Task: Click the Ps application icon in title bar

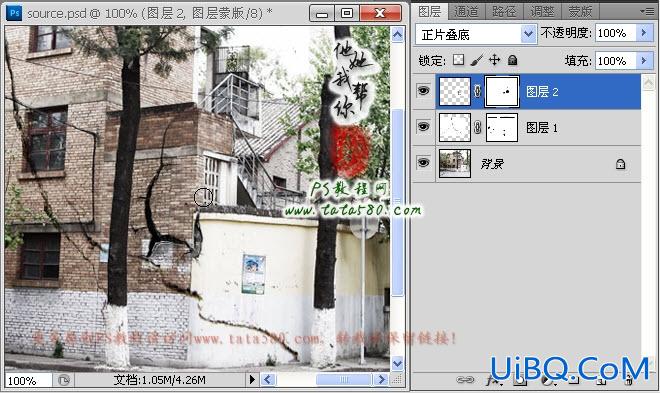Action: 14,13
